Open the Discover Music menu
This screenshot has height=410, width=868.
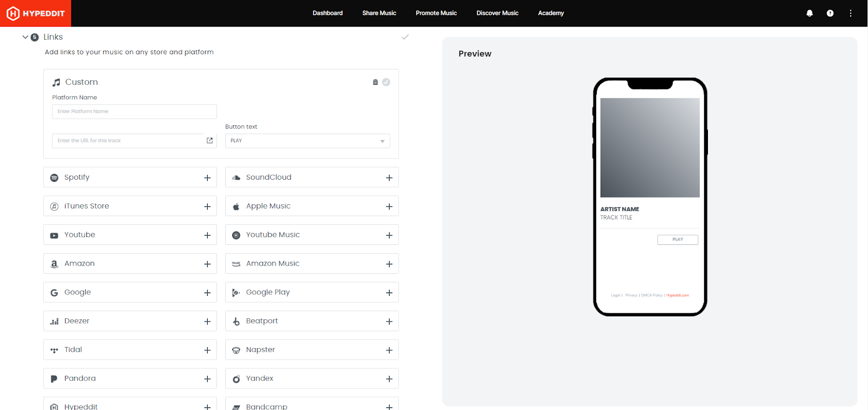click(497, 13)
